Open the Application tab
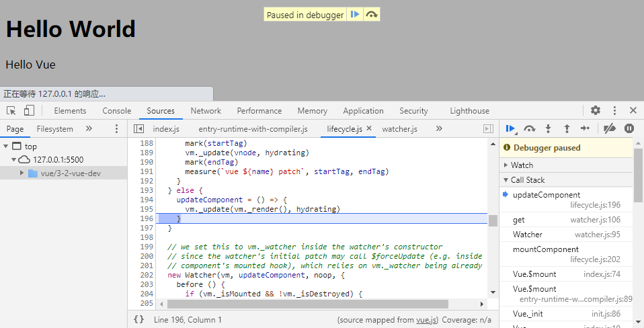The height and width of the screenshot is (328, 644). (x=363, y=111)
